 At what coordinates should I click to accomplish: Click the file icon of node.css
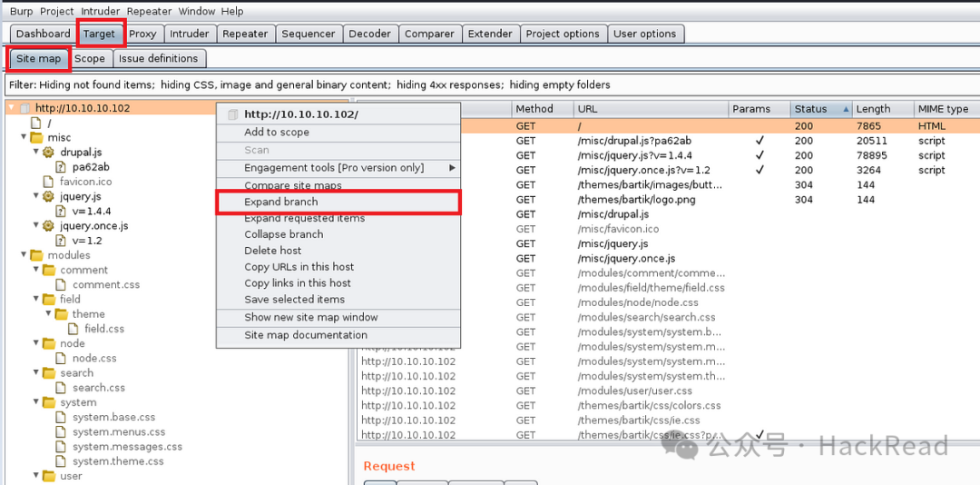tap(61, 359)
